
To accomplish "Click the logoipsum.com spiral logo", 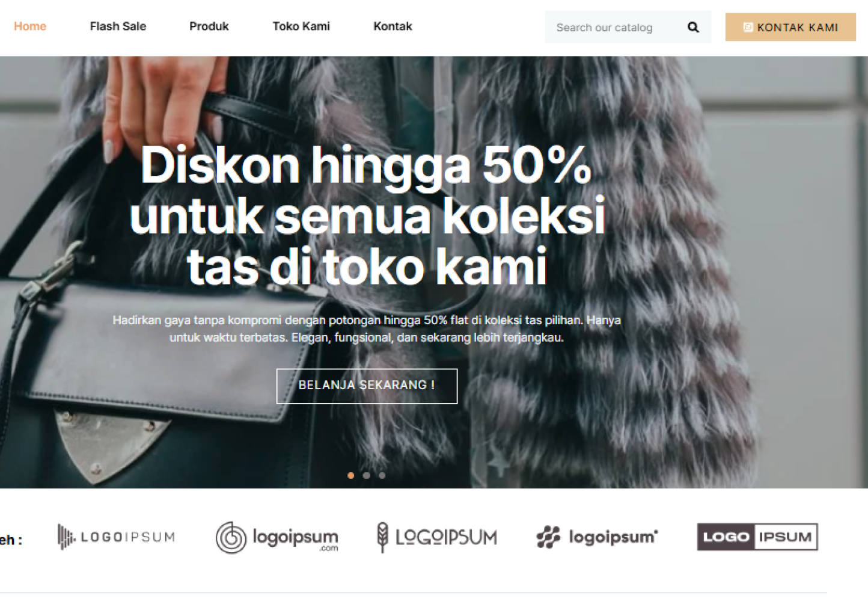I will pos(277,537).
